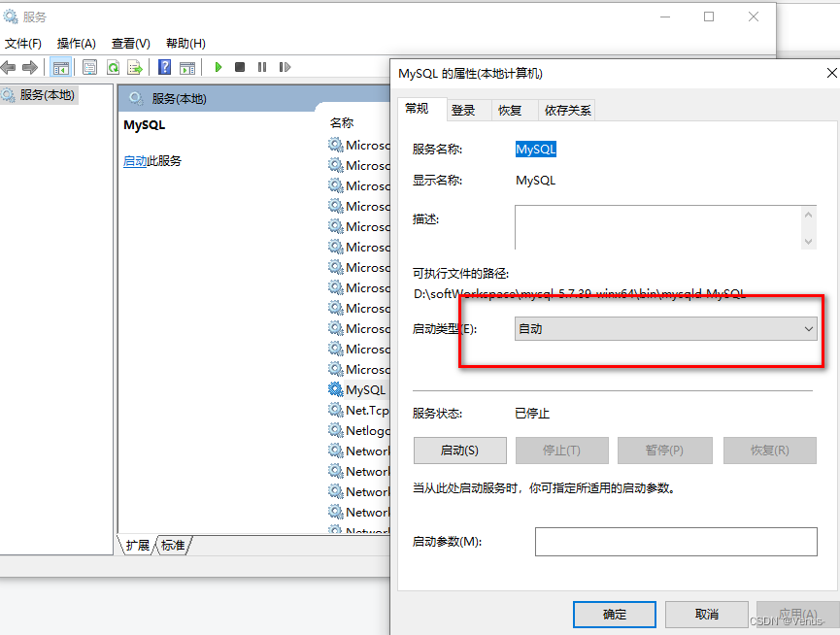Click the 取消 button
Image resolution: width=840 pixels, height=635 pixels.
click(707, 614)
